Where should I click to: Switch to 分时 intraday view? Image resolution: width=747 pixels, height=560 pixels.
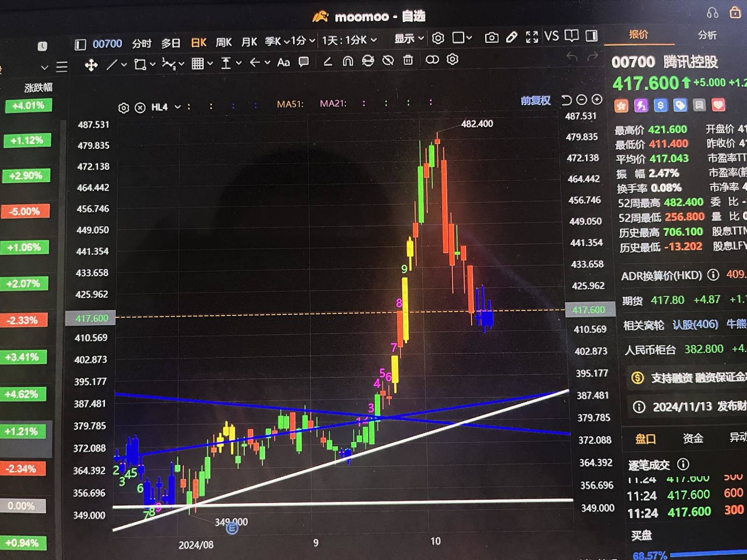(x=141, y=44)
